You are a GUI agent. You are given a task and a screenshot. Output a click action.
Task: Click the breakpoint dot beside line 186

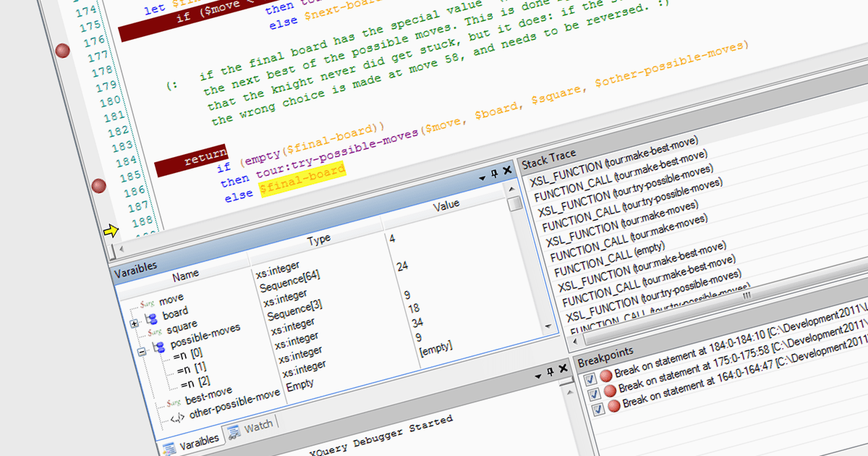(99, 186)
